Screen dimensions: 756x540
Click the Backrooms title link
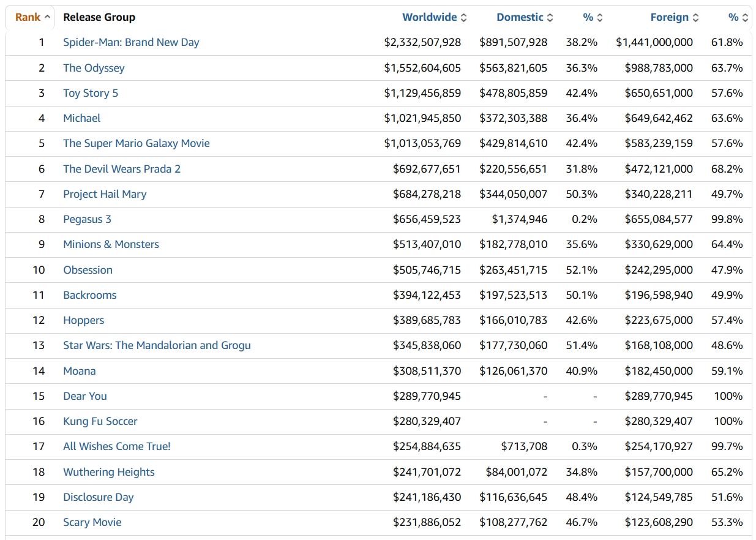(x=90, y=295)
